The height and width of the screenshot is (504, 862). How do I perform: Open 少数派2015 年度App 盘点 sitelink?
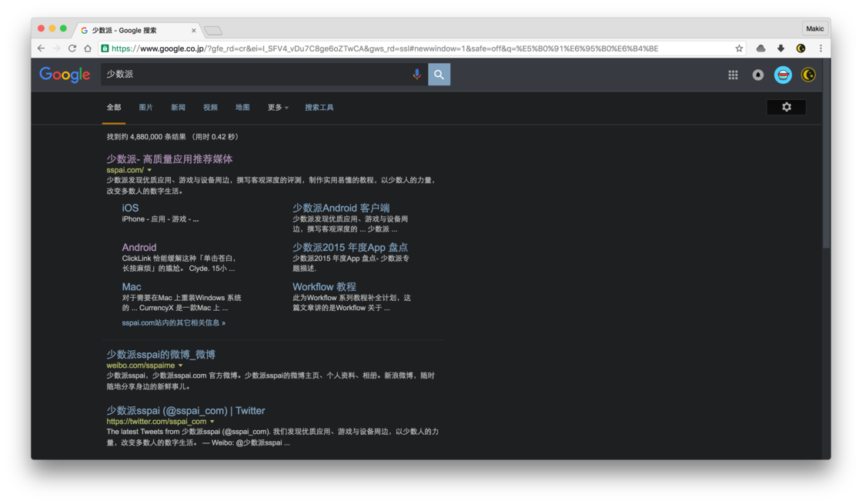[350, 247]
